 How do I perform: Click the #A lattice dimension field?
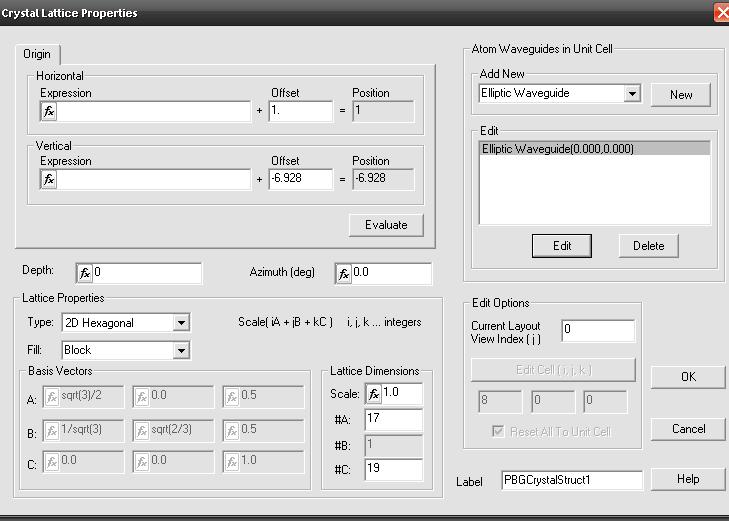(394, 420)
